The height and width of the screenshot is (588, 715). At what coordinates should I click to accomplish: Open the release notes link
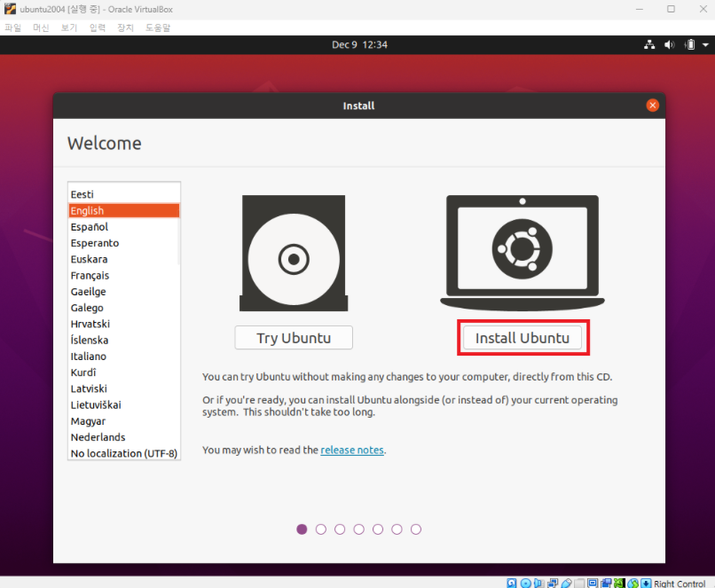tap(352, 450)
